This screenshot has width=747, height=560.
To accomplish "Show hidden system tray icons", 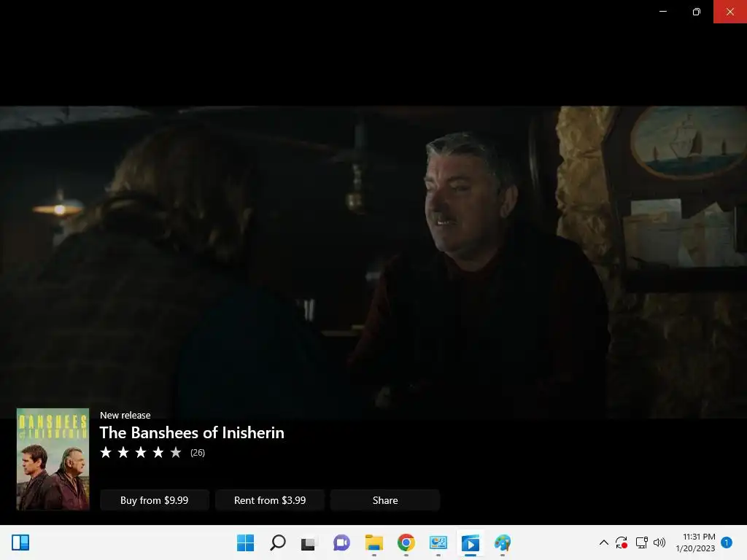I will (x=603, y=542).
